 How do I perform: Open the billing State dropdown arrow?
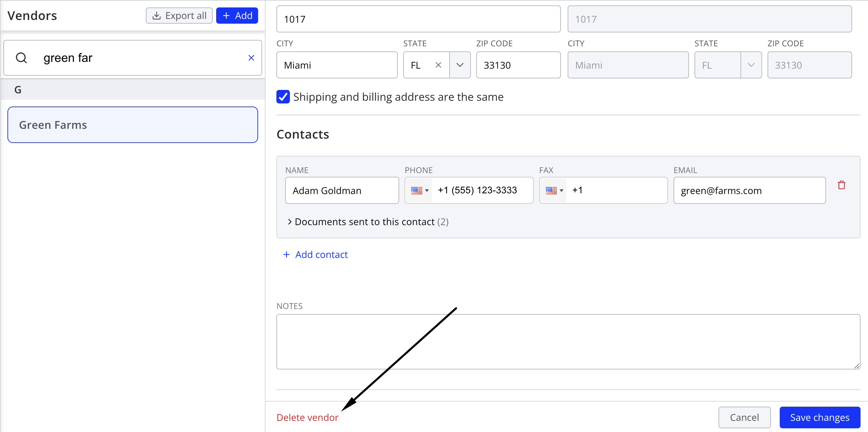(x=751, y=65)
